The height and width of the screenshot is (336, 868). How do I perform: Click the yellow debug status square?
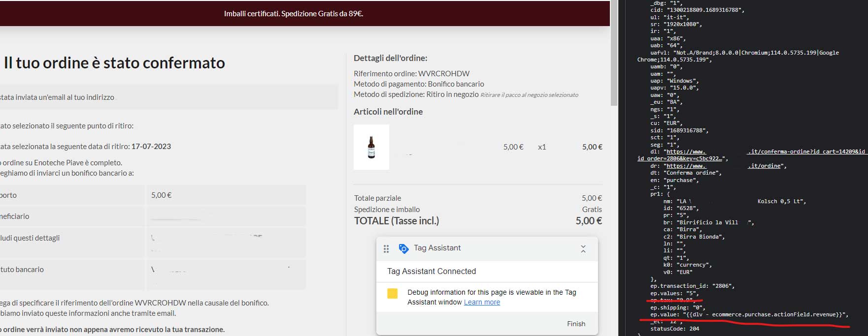coord(393,294)
